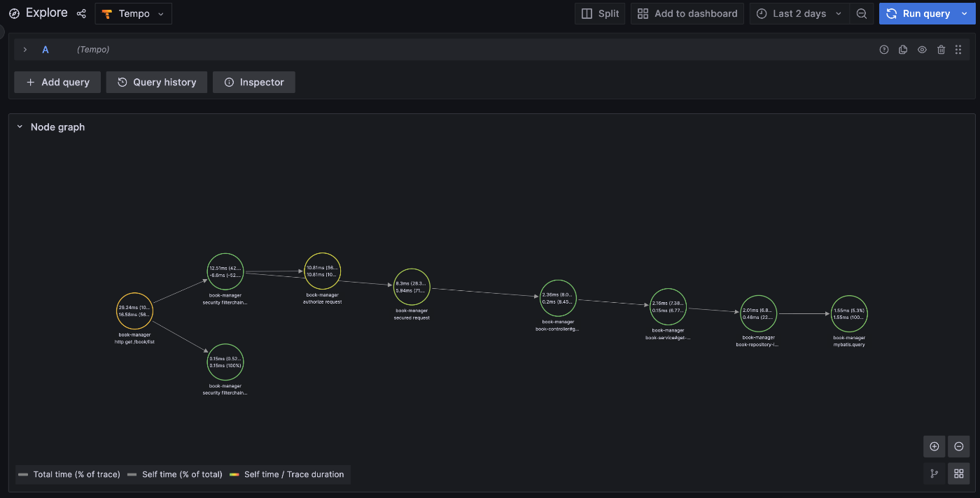Select the upper security filterchain node
The height and width of the screenshot is (498, 980).
coord(225,272)
